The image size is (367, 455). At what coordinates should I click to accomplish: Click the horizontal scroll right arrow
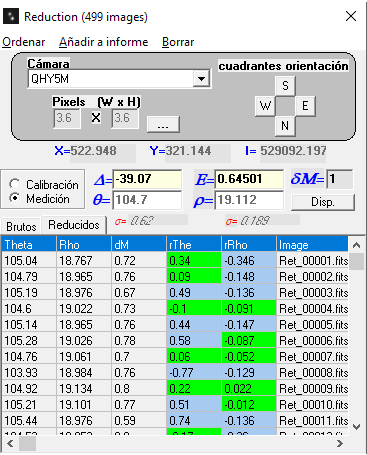click(x=340, y=443)
